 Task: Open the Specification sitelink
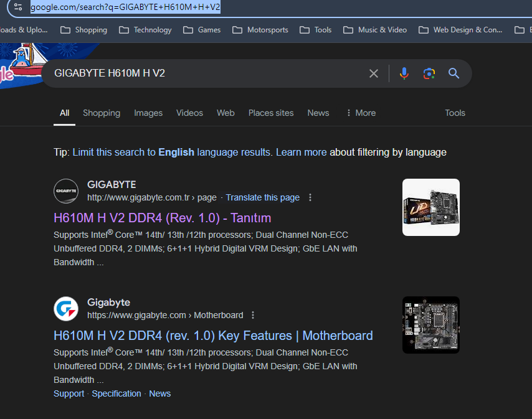(116, 393)
